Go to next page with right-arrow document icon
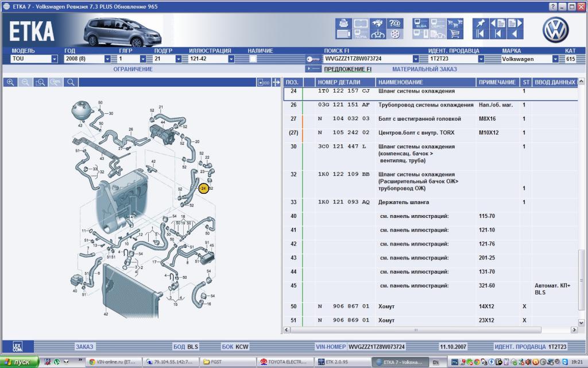This screenshot has height=368, width=588. click(515, 23)
